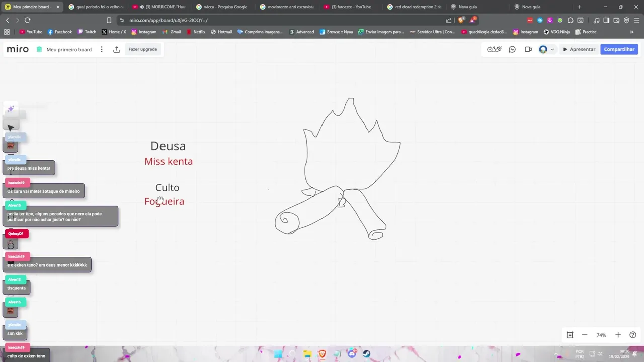Image resolution: width=644 pixels, height=362 pixels.
Task: Zoom in with the plus button
Action: tap(618, 335)
